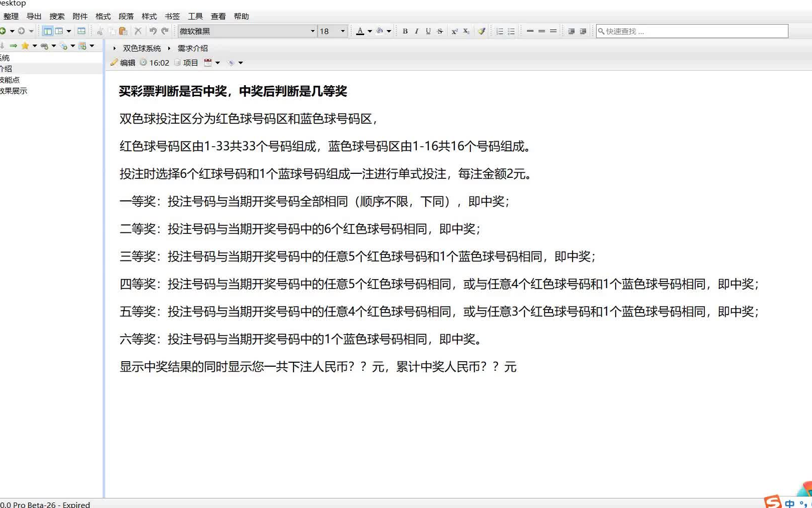812x508 pixels.
Task: Toggle superscript formatting
Action: click(454, 31)
